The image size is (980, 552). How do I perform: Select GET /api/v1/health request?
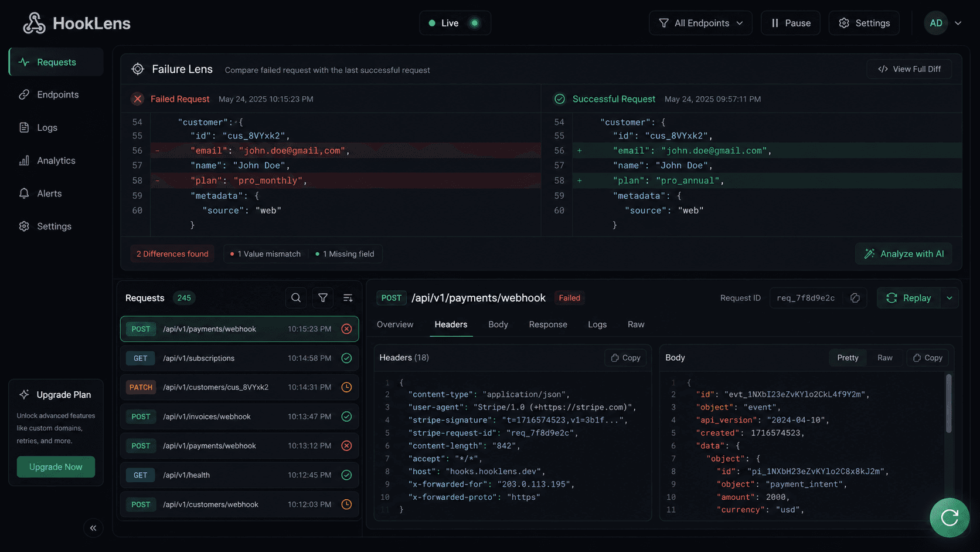pos(239,475)
